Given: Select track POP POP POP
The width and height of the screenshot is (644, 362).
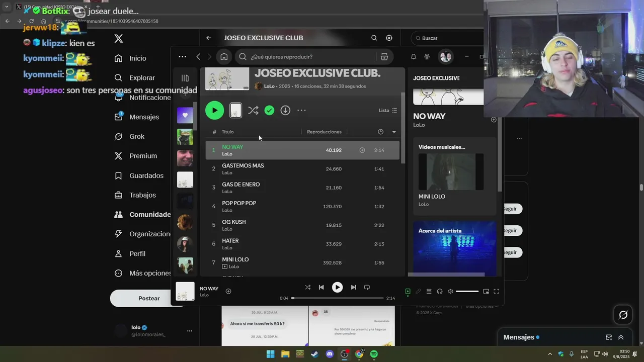Looking at the screenshot, I should click(x=302, y=206).
